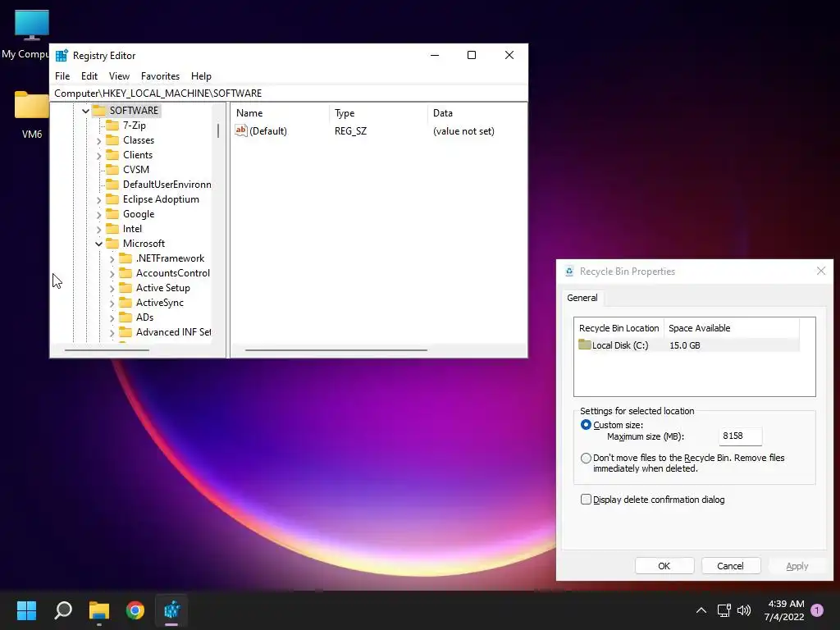Screen dimensions: 840x630
Task: Click Cancel in Recycle Bin Properties
Action: [731, 566]
